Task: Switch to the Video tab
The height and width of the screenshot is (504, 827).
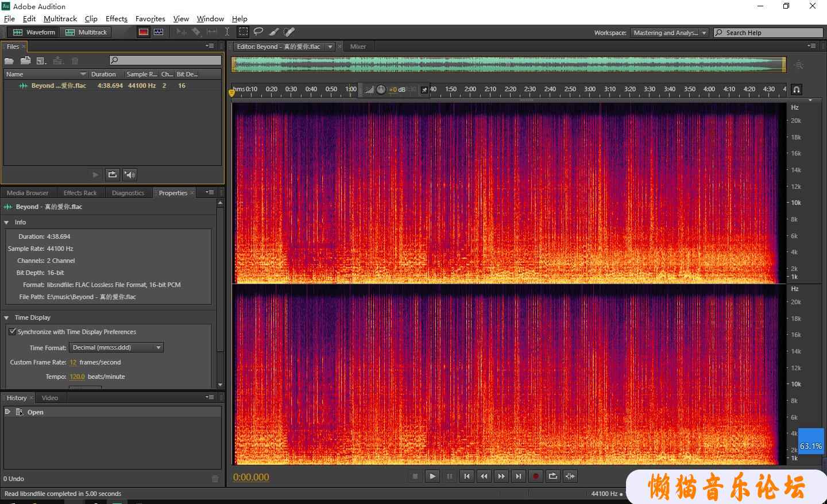Action: pyautogui.click(x=50, y=398)
